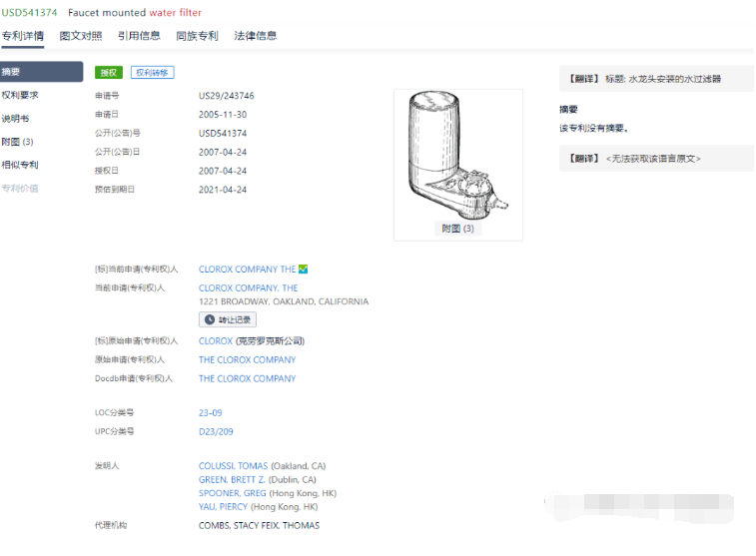Click the clock icon in 转让记录 button
The width and height of the screenshot is (756, 556).
coord(210,320)
